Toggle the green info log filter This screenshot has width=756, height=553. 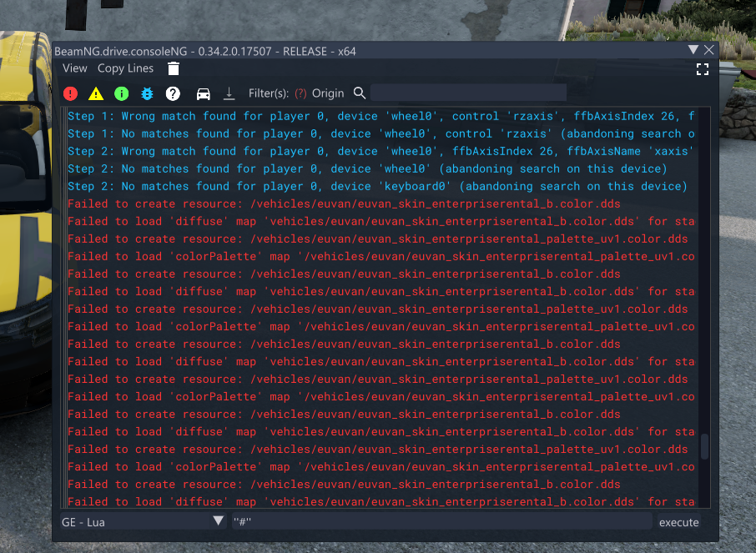[x=122, y=93]
